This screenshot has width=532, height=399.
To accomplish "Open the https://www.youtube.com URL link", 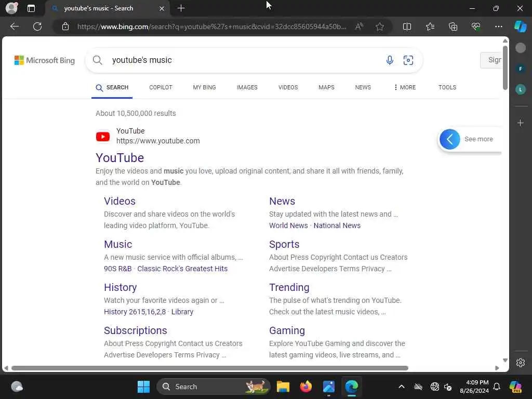I will (x=158, y=141).
